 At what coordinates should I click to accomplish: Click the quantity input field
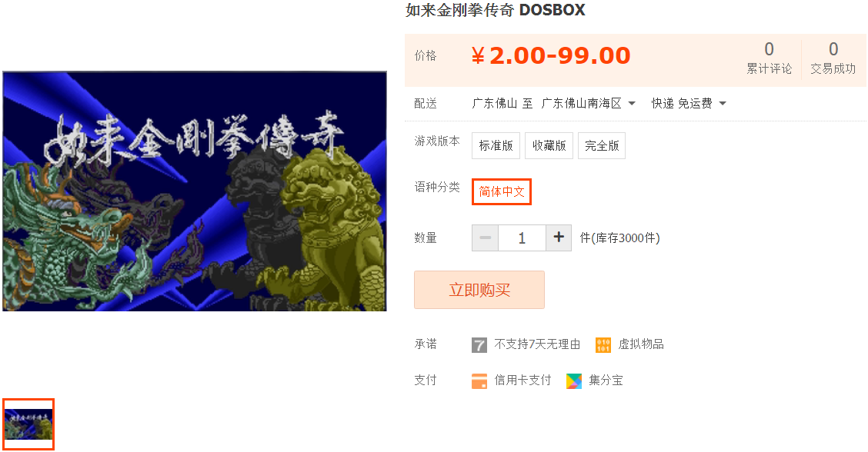pyautogui.click(x=522, y=238)
